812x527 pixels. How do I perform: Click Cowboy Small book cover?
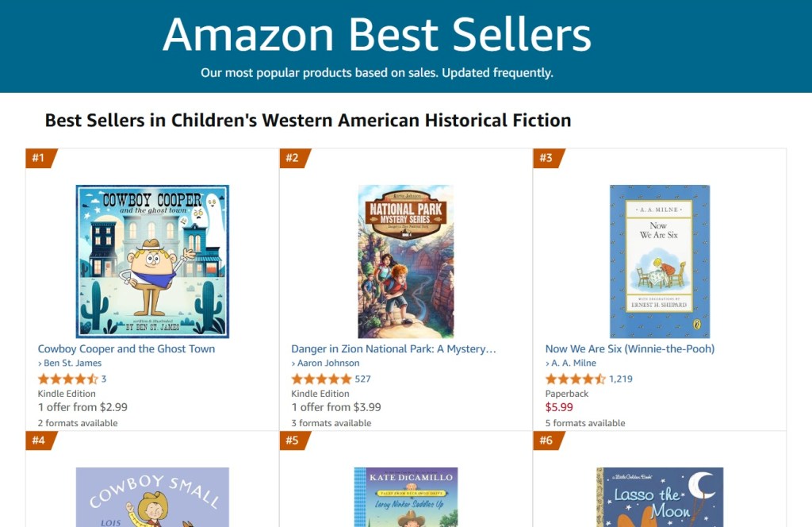(152, 498)
